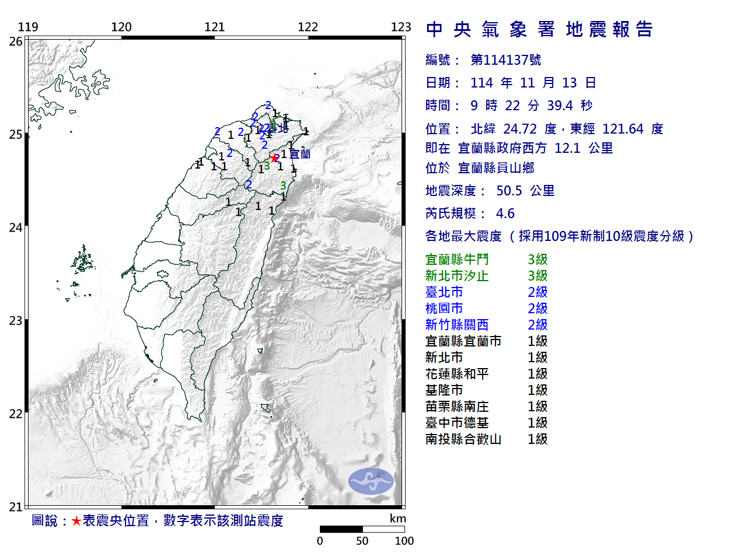Click the blue Central Weather Administration logo watermark
Viewport: 747px width, 560px height.
[371, 481]
